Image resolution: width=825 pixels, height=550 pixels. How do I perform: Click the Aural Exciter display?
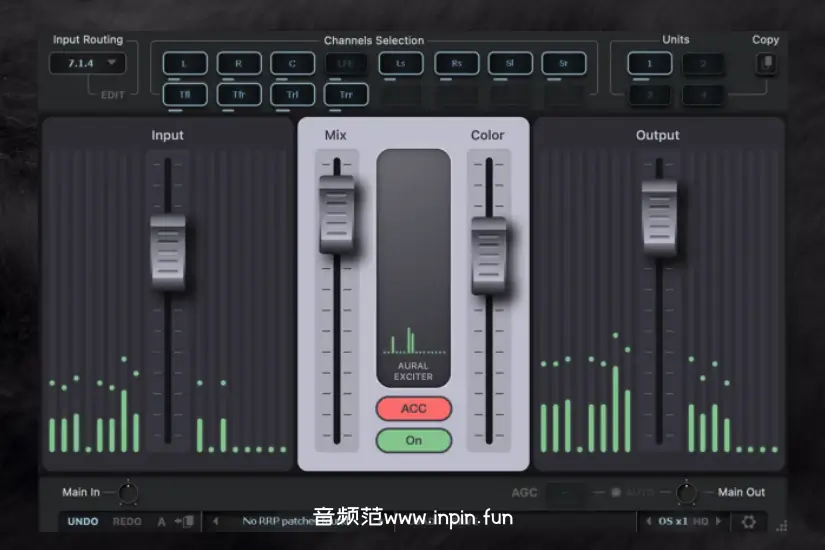tap(414, 268)
